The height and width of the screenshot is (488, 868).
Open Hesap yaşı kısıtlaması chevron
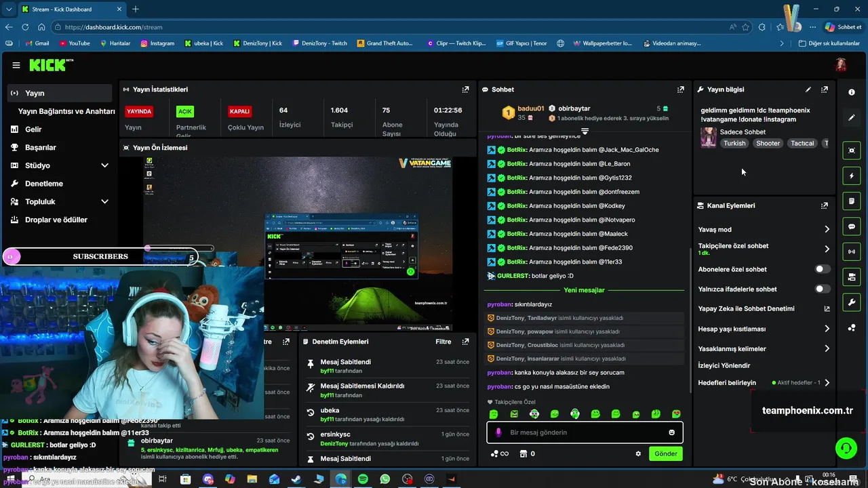(x=827, y=329)
